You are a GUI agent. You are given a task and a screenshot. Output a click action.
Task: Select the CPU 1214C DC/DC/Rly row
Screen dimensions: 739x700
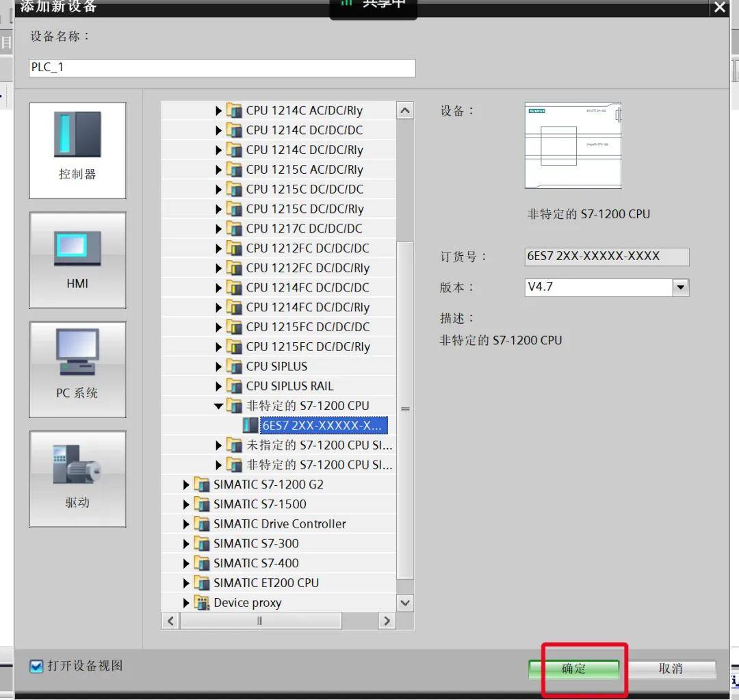[278, 150]
